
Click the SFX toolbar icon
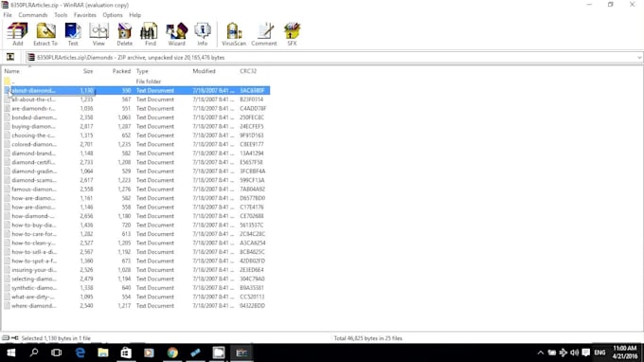[x=292, y=34]
